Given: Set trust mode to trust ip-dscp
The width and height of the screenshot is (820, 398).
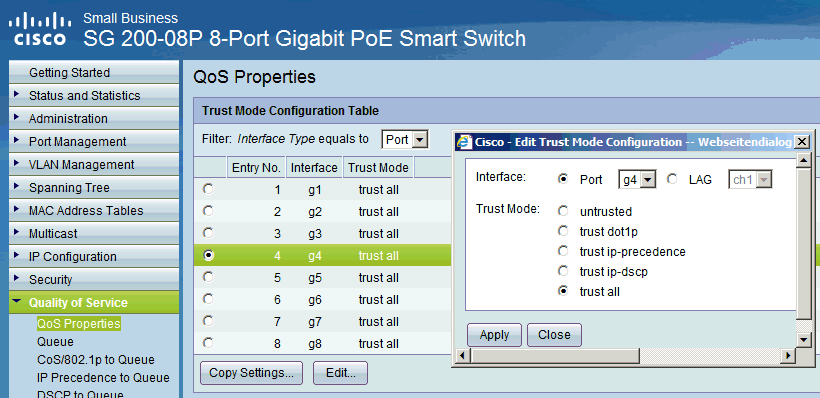Looking at the screenshot, I should coord(563,271).
